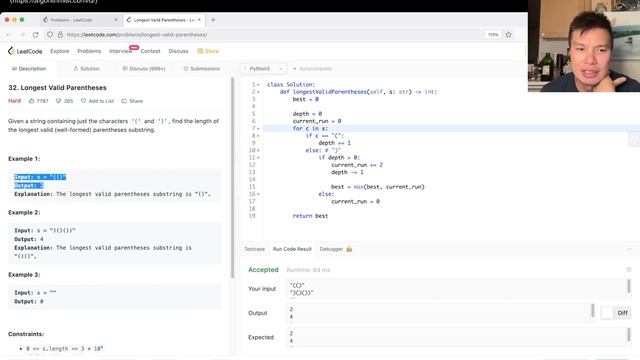Click the Expected result box

click(x=458, y=337)
